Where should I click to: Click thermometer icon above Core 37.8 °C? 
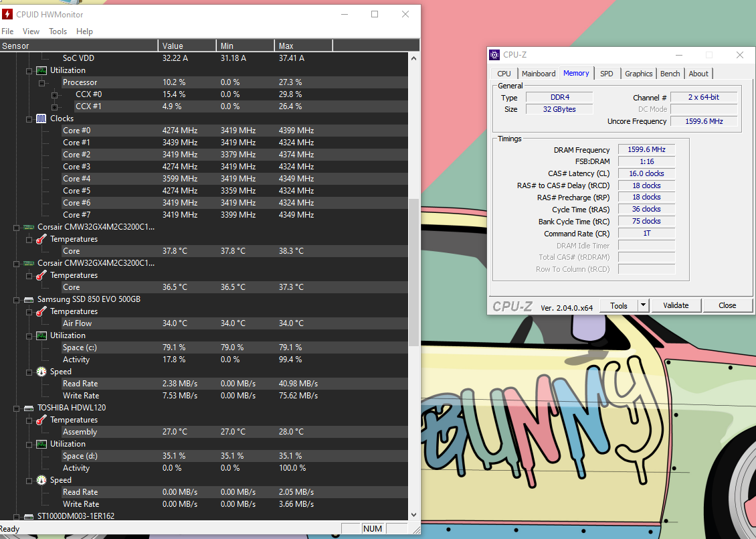tap(41, 239)
